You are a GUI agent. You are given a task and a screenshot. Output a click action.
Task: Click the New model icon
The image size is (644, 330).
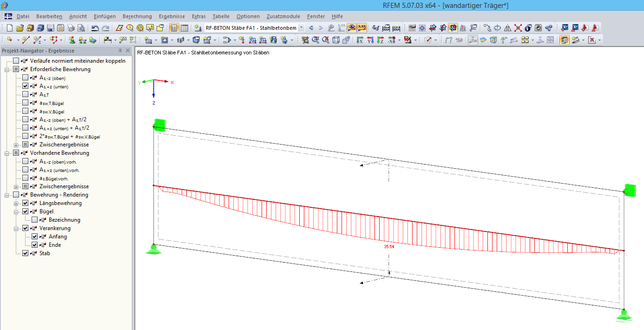point(10,28)
